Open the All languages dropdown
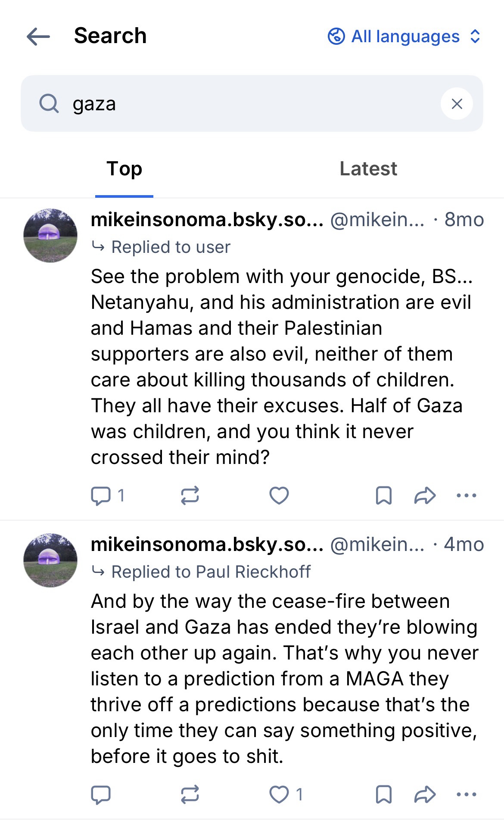 [x=404, y=37]
